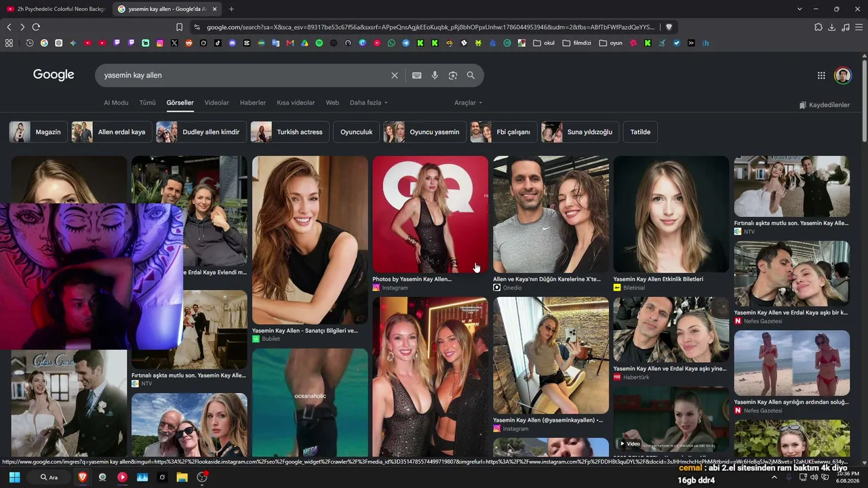868x488 pixels.
Task: Switch to the Haberler tab
Action: [x=253, y=103]
